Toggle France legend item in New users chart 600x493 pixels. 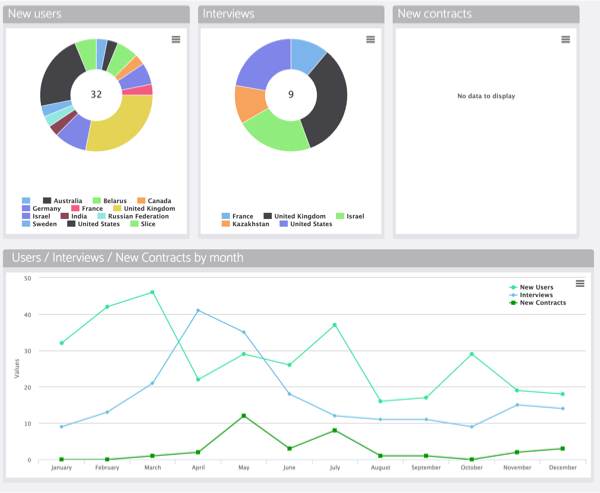87,208
